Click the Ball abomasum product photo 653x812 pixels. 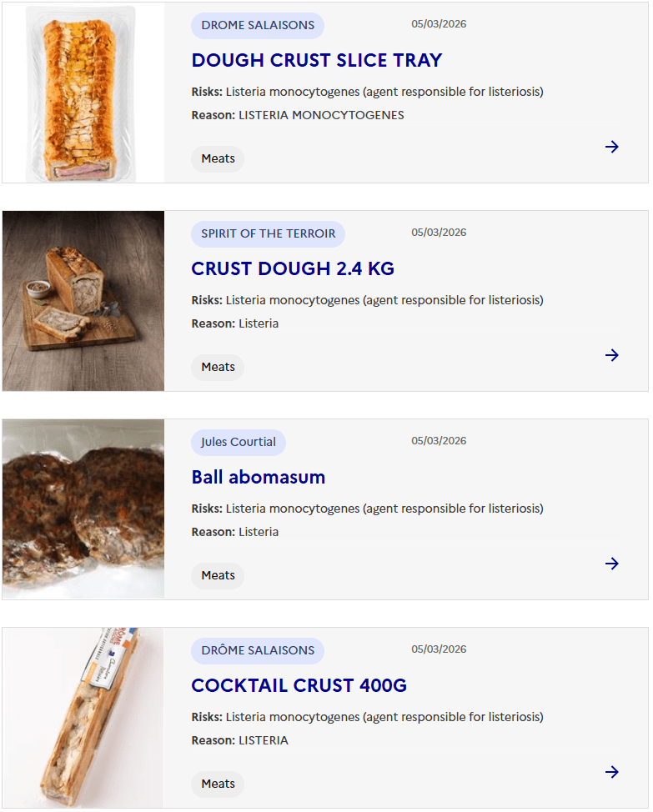(x=83, y=509)
